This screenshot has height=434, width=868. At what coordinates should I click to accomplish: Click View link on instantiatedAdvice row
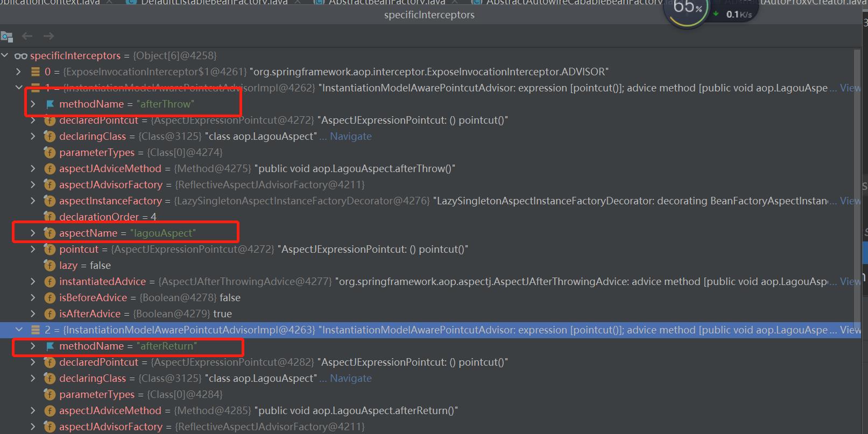point(850,281)
